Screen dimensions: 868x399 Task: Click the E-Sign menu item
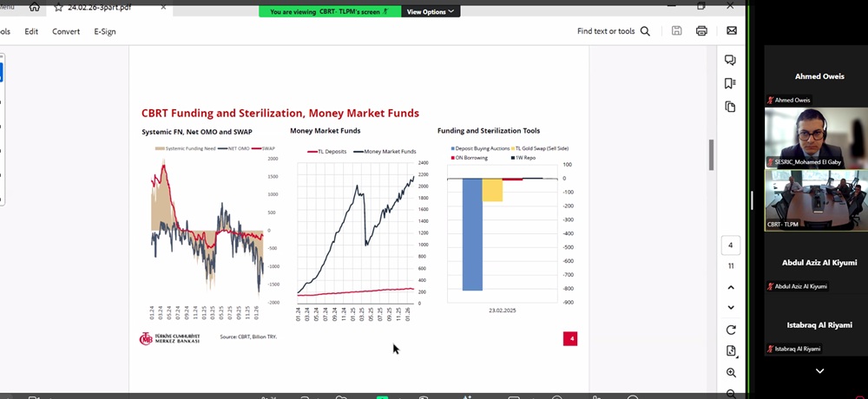click(105, 31)
